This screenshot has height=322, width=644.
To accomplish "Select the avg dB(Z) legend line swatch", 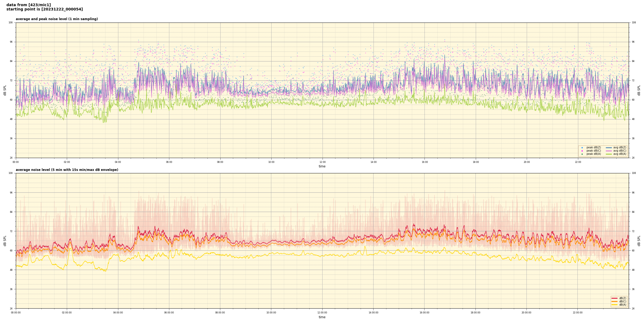I will [x=609, y=148].
